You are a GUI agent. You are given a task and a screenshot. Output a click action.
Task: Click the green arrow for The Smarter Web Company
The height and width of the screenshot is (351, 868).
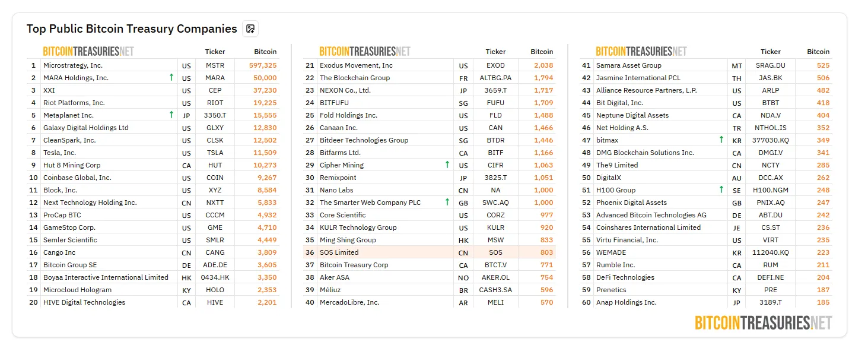point(447,202)
